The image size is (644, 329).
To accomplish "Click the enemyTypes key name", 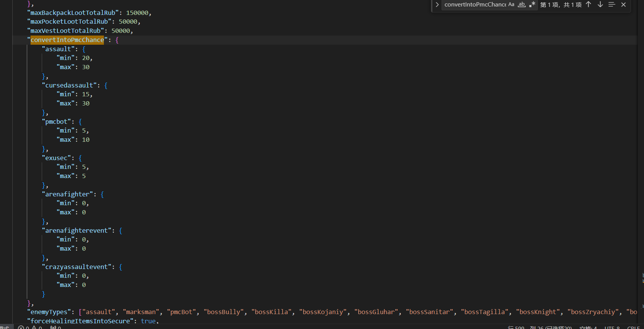I will click(x=49, y=312).
